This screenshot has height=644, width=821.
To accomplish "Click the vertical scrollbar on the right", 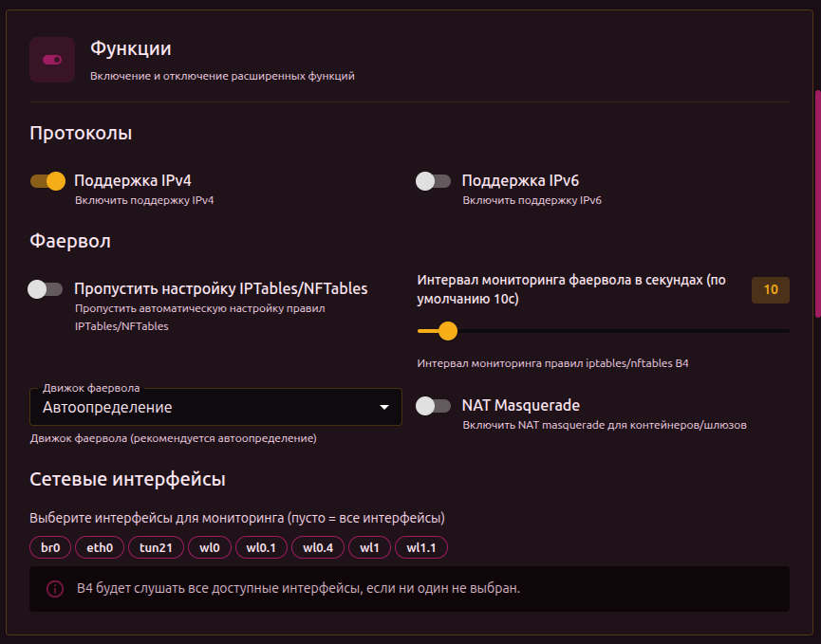I will click(817, 204).
